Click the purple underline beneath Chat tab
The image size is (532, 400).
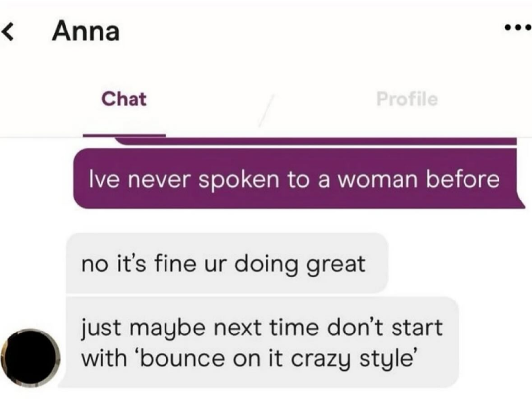click(124, 135)
